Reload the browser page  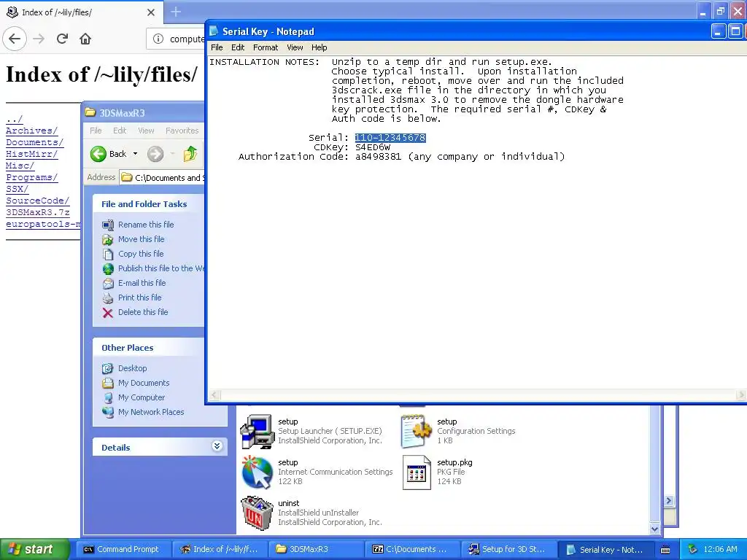62,39
